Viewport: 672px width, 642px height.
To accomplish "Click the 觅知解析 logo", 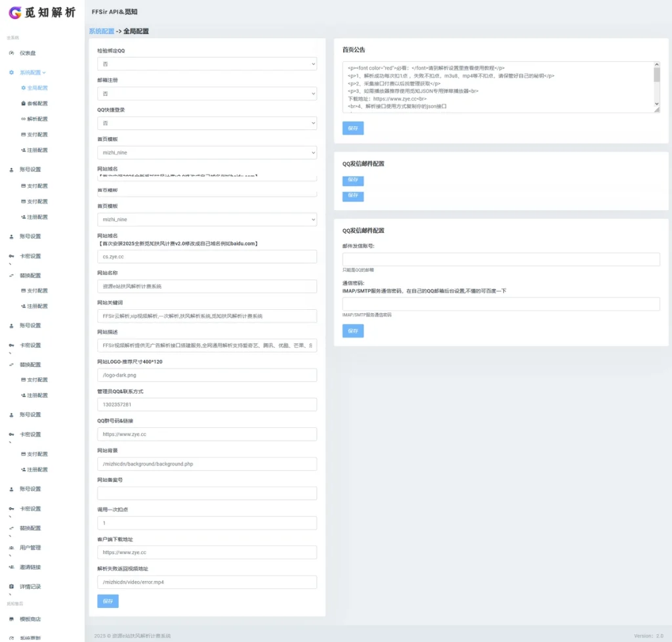I will point(42,12).
